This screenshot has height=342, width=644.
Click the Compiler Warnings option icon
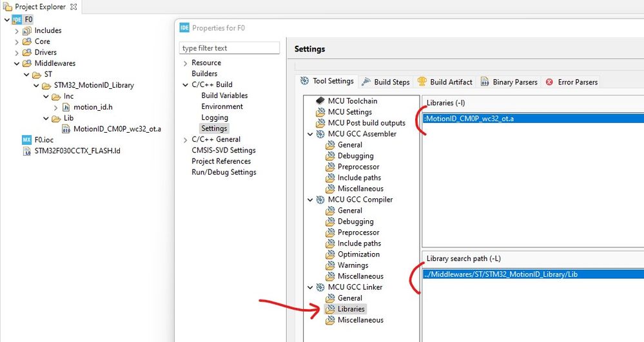[330, 265]
